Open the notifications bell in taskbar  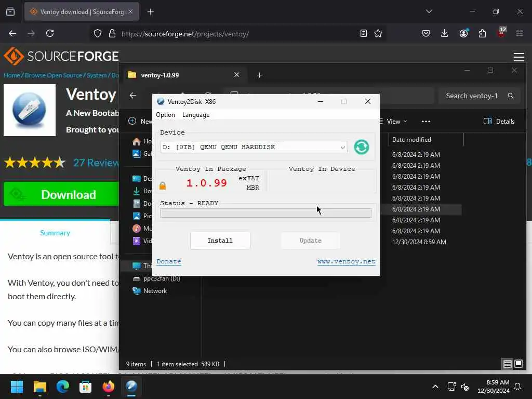pyautogui.click(x=518, y=387)
